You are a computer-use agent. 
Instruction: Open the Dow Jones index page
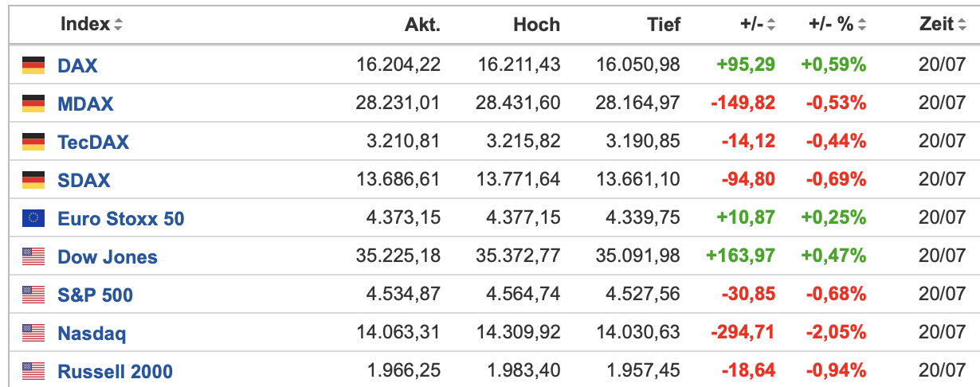108,256
